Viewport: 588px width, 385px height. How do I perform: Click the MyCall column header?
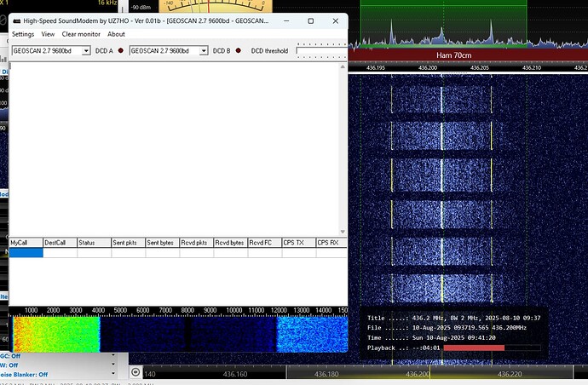26,243
